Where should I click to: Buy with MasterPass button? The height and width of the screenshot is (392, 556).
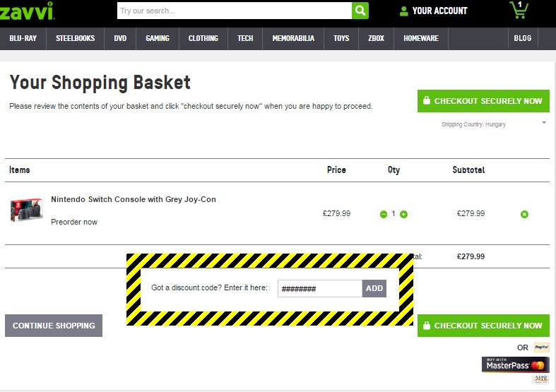515,364
